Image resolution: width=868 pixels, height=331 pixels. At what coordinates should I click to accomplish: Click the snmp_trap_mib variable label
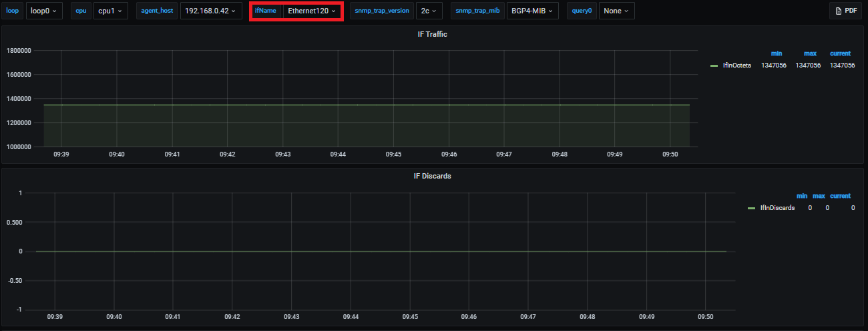click(x=477, y=11)
